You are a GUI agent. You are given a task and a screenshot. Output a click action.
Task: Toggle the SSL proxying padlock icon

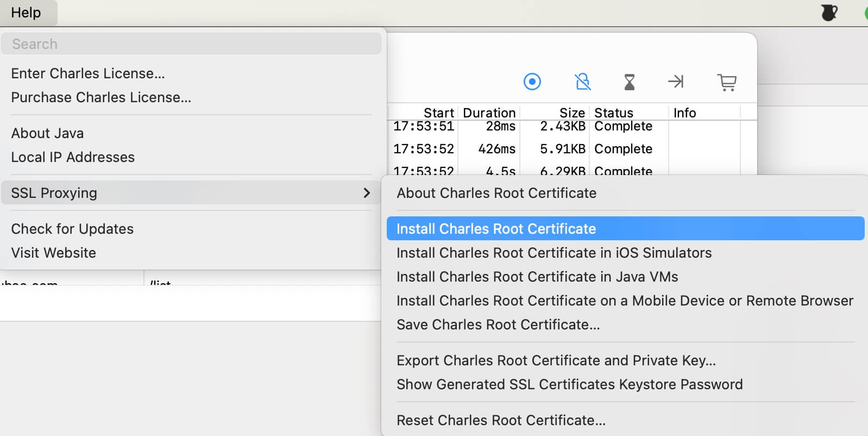click(582, 82)
